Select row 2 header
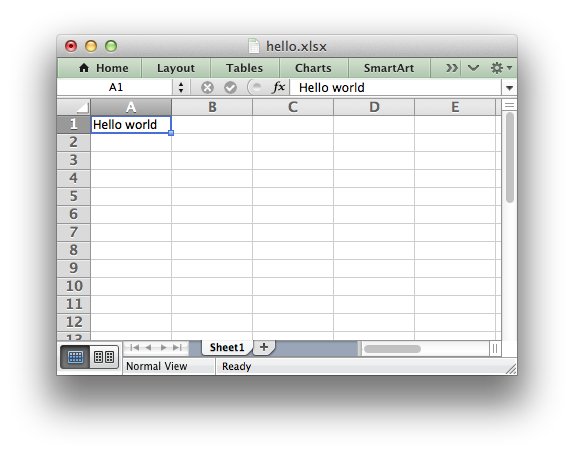This screenshot has width=574, height=454. pyautogui.click(x=74, y=142)
